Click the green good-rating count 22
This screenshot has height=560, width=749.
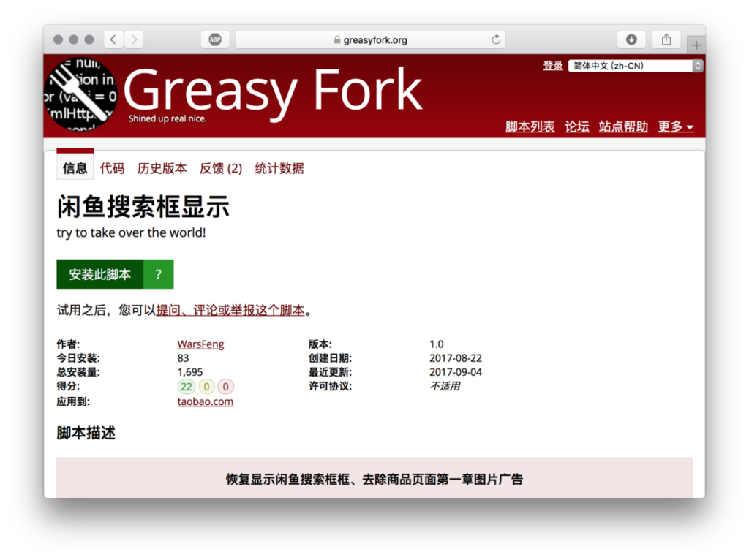point(187,386)
